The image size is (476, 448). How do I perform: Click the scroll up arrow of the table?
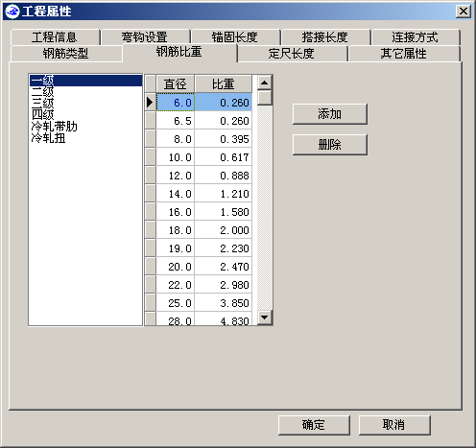[265, 83]
